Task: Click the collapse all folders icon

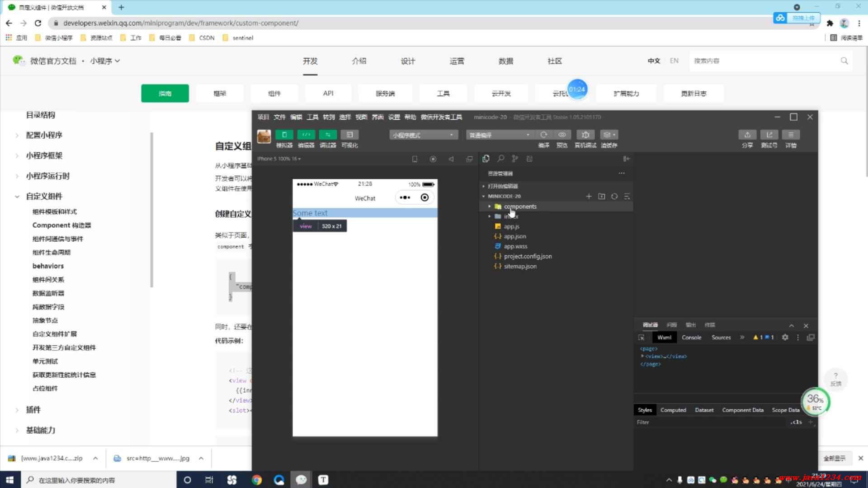Action: click(627, 196)
